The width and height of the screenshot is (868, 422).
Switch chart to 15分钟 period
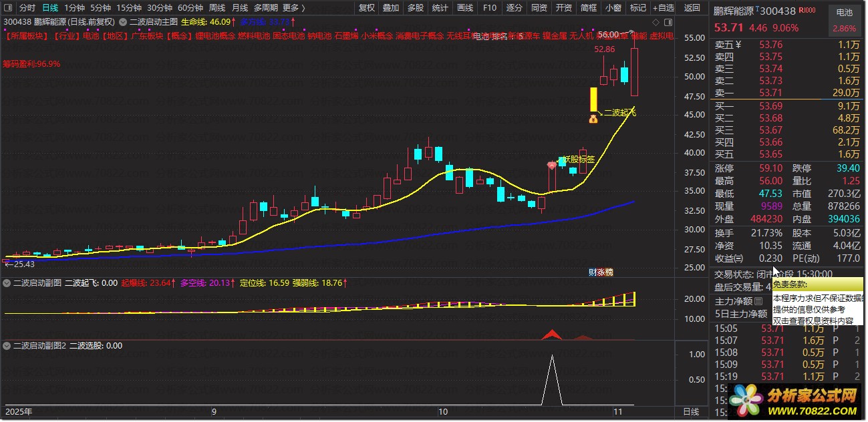pyautogui.click(x=129, y=8)
